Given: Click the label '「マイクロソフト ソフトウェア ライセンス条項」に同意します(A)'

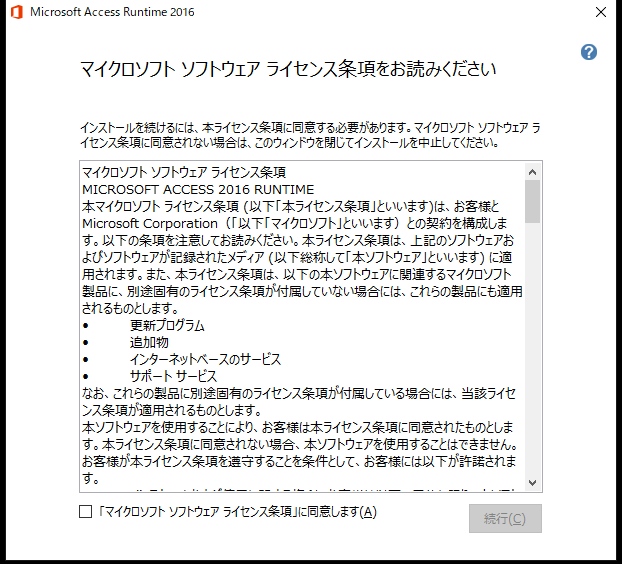Looking at the screenshot, I should (x=237, y=512).
